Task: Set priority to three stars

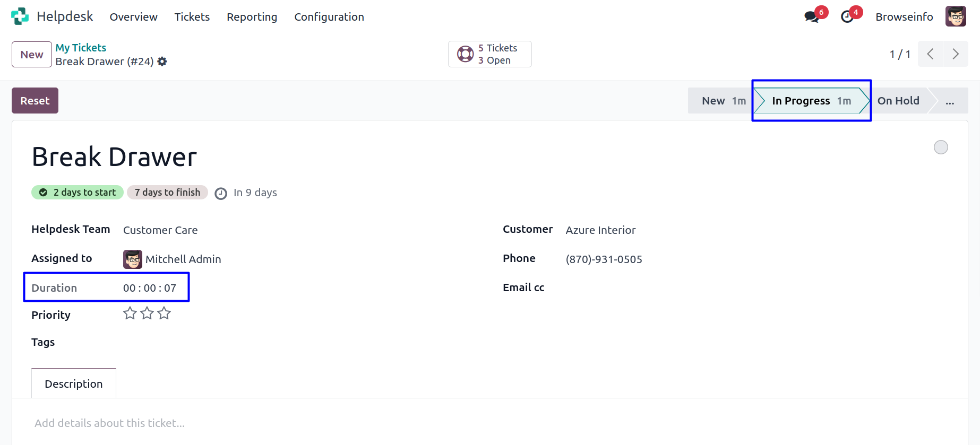Action: [x=165, y=313]
